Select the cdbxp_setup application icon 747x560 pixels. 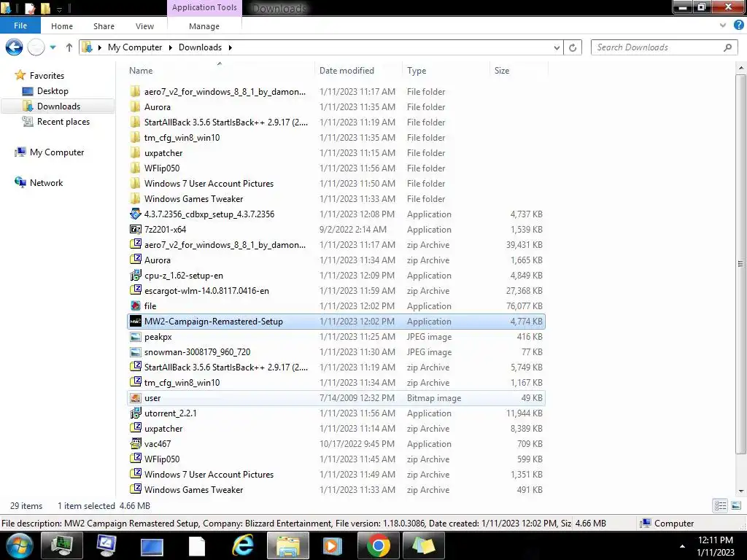point(135,214)
